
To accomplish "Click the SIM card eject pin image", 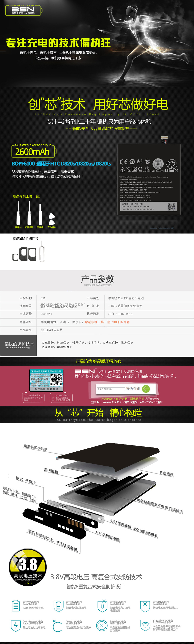I will [x=42, y=252].
